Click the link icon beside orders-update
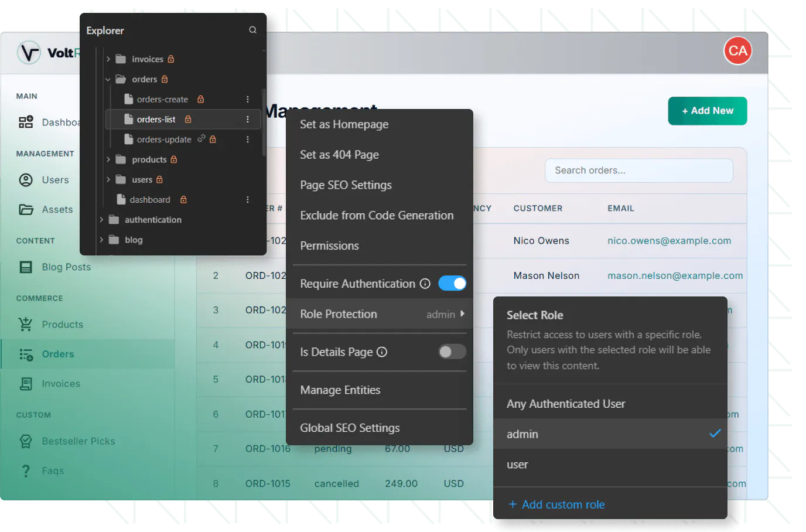This screenshot has height=532, width=806. (x=201, y=139)
